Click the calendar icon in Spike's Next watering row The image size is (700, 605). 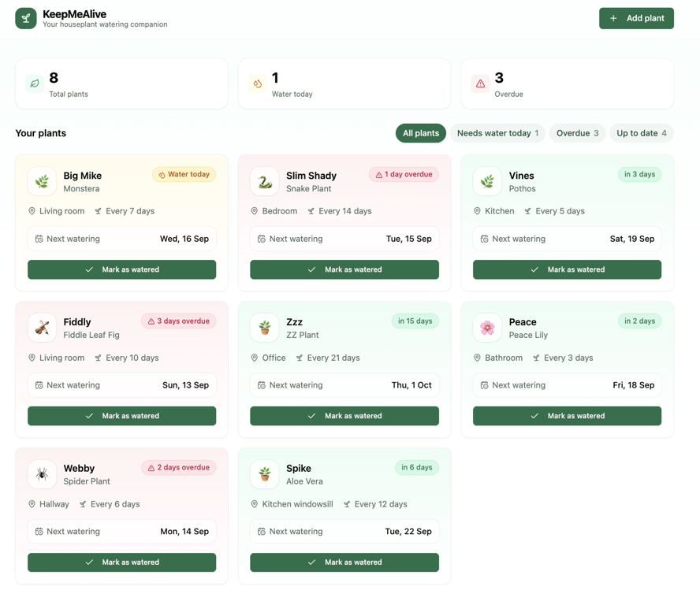coord(262,532)
